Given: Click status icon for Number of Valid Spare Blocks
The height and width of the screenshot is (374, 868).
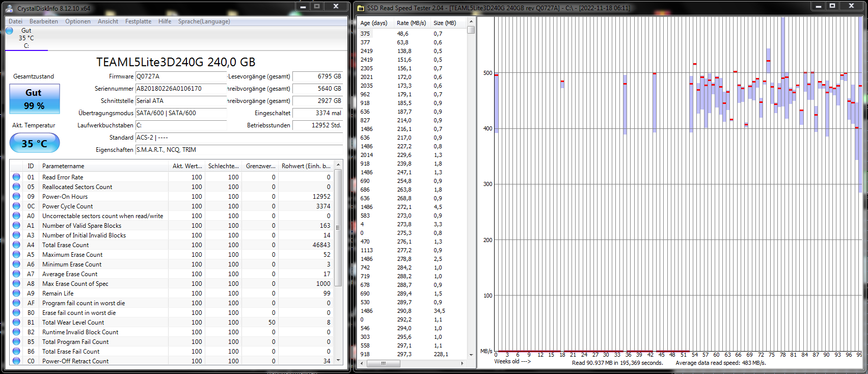Looking at the screenshot, I should pyautogui.click(x=16, y=226).
